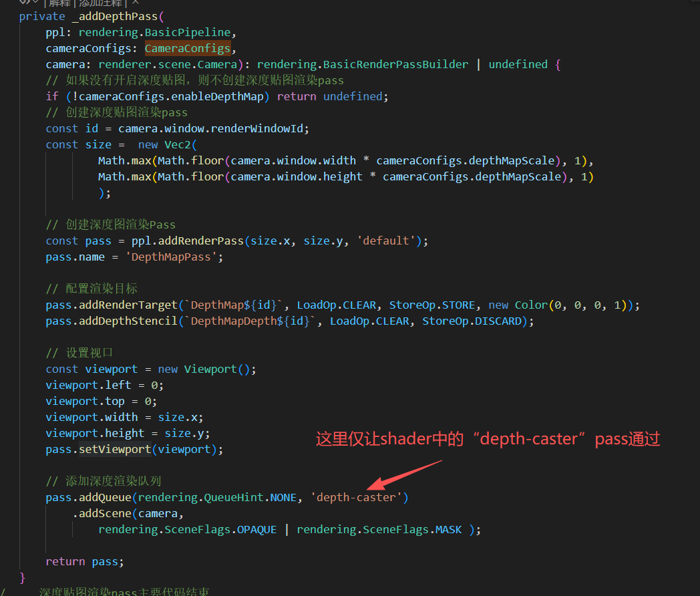Click renderer.scene.Camera parameter type

tap(168, 65)
